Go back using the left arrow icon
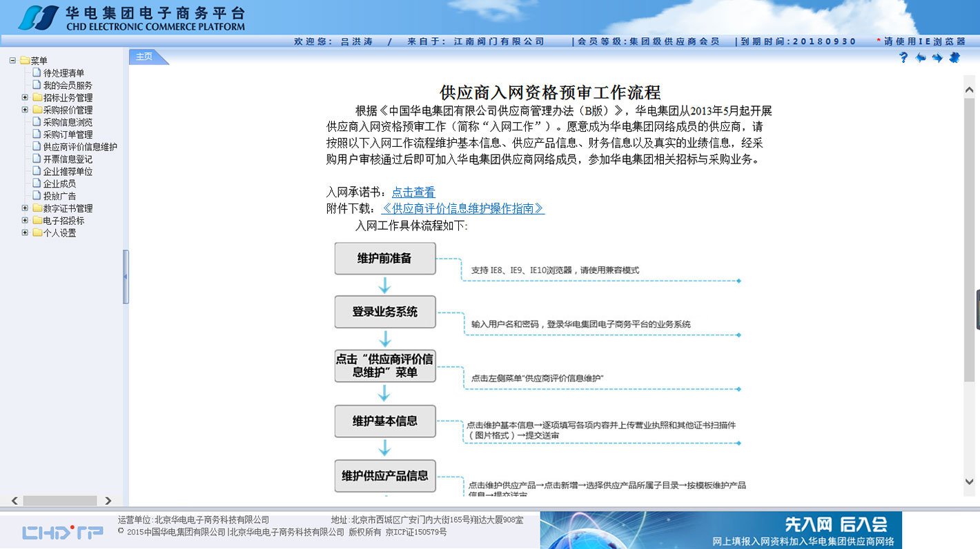The height and width of the screenshot is (549, 980). coord(921,58)
